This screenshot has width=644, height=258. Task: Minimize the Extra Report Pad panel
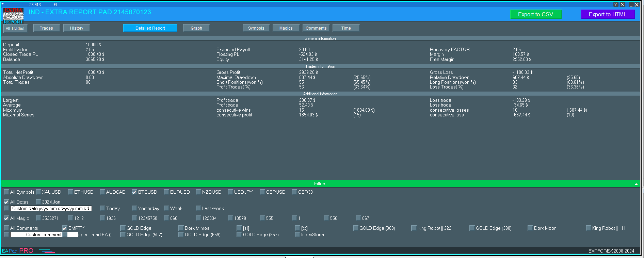point(631,5)
